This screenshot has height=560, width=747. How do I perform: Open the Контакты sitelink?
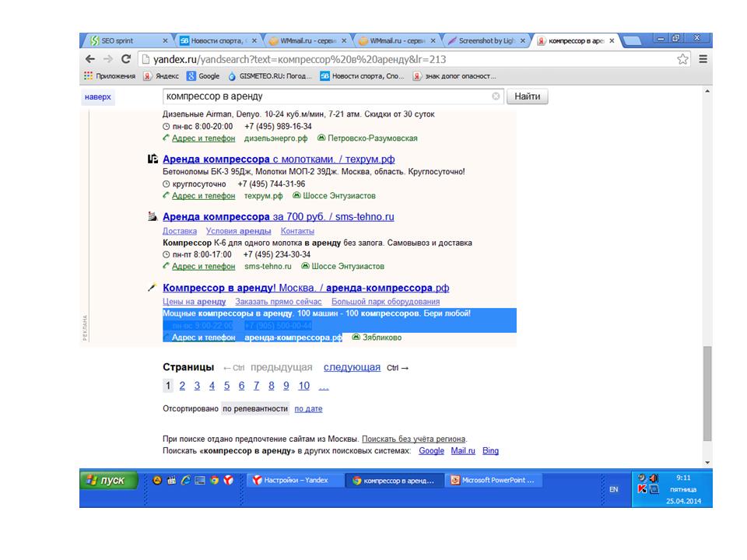297,231
